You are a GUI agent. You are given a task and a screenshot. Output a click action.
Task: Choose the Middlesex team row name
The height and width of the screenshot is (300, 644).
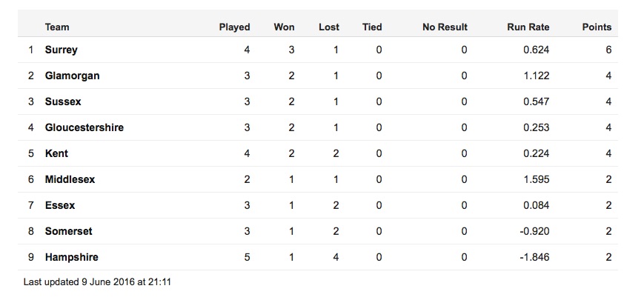point(70,179)
